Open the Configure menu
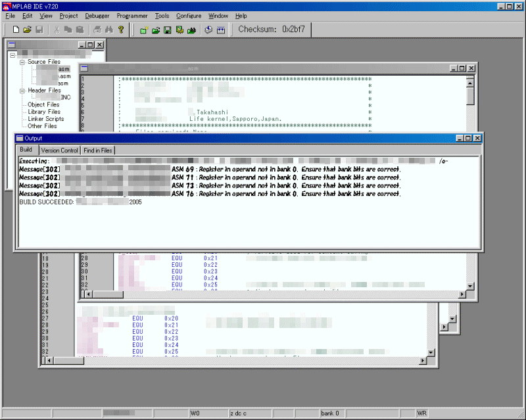This screenshot has height=420, width=526. click(189, 16)
